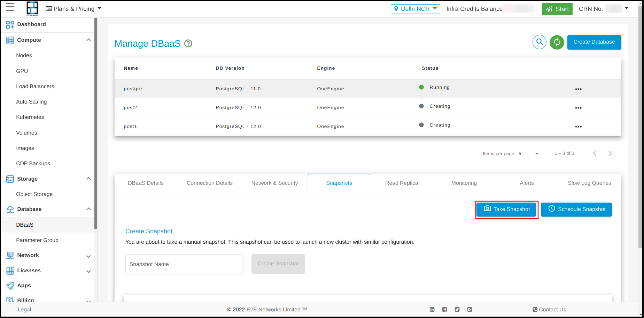Open Parameter Group in the sidebar
The height and width of the screenshot is (318, 644).
coord(37,240)
